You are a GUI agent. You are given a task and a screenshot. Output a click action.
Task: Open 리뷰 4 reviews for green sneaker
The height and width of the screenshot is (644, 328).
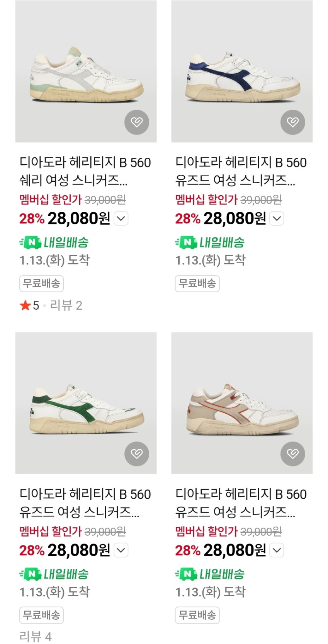tap(36, 636)
